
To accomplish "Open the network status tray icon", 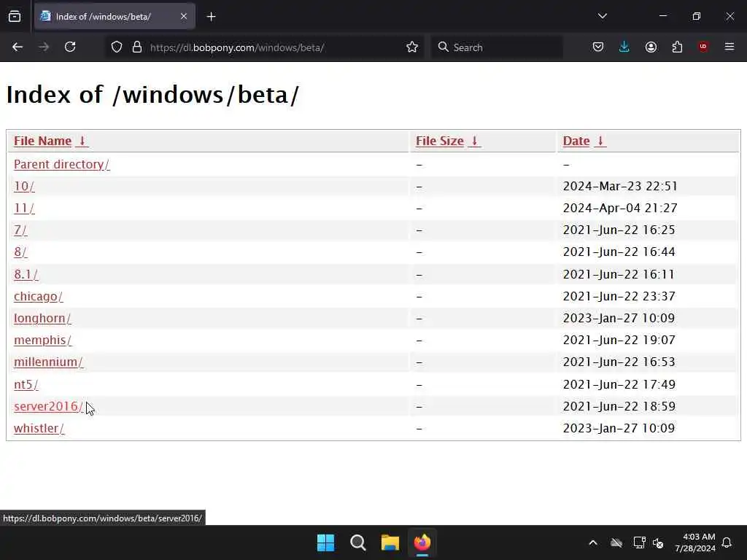I will (x=639, y=542).
